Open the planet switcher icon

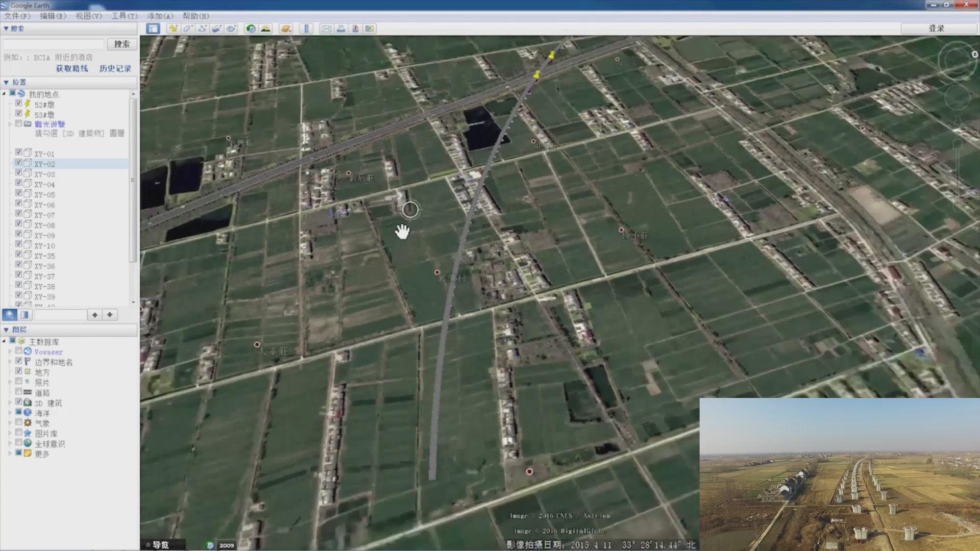click(x=286, y=29)
